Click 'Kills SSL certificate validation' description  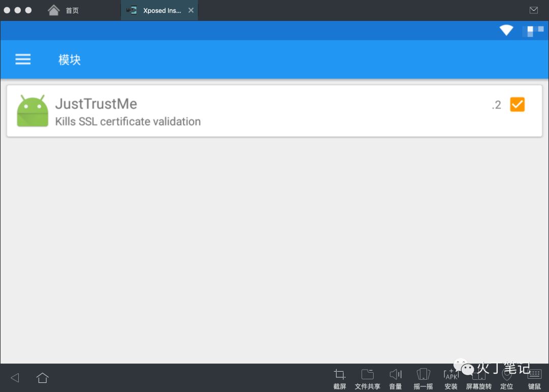click(x=128, y=122)
